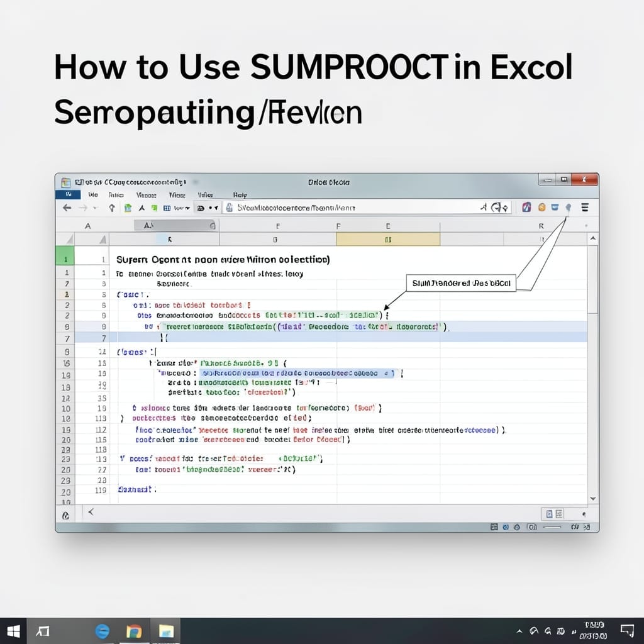Open the fifth menu bar item
This screenshot has height=644, width=644.
[x=177, y=195]
